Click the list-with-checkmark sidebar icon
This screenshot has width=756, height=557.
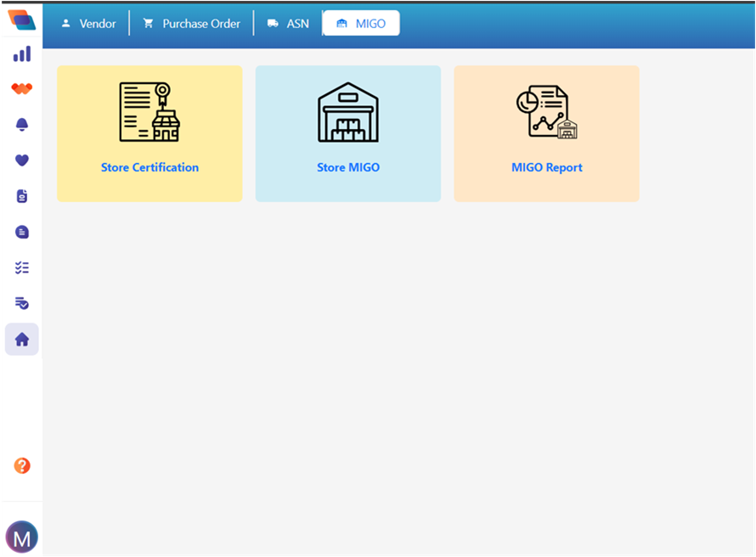(22, 303)
